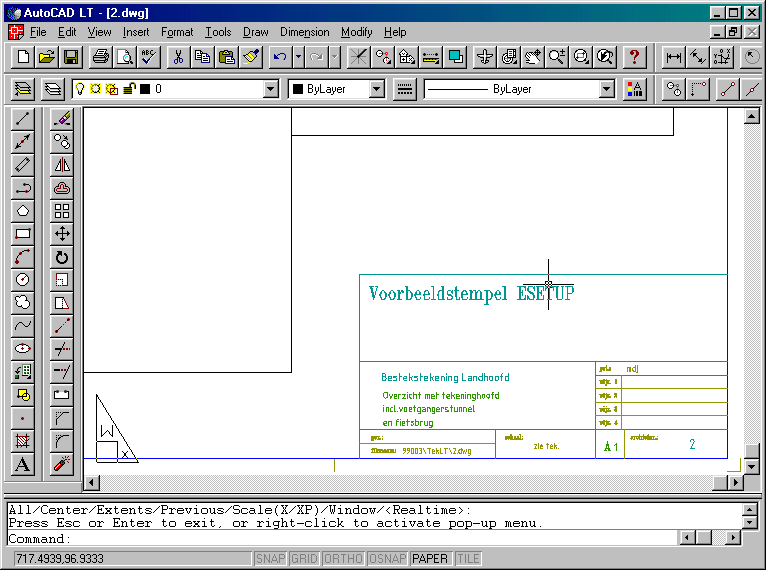Toggle GRID in the status bar

pyautogui.click(x=304, y=558)
